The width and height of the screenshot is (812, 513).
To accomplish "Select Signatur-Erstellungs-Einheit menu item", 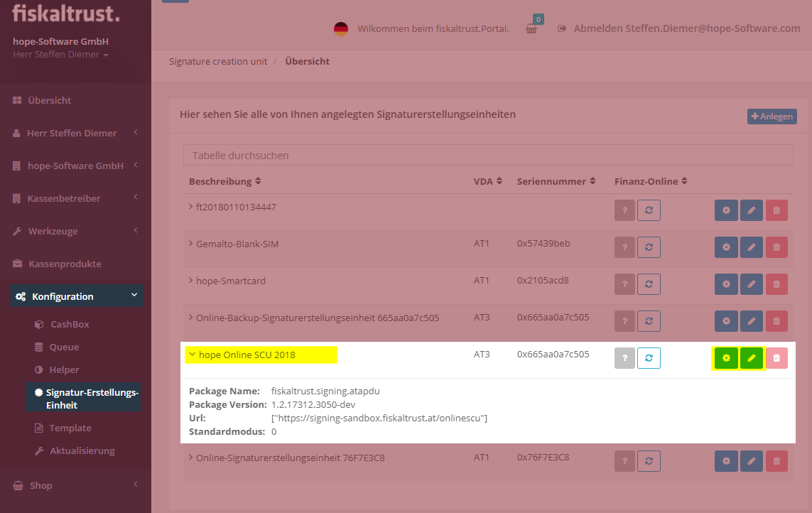I will [x=83, y=399].
